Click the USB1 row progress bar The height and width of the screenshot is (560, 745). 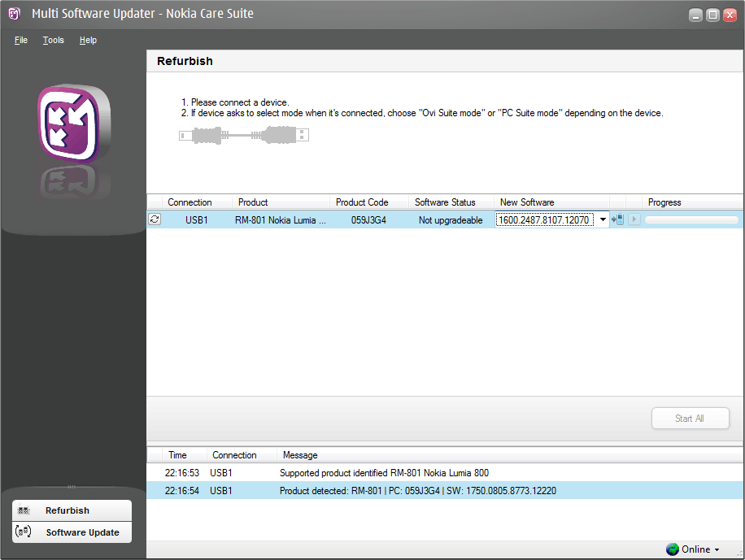[x=691, y=220]
